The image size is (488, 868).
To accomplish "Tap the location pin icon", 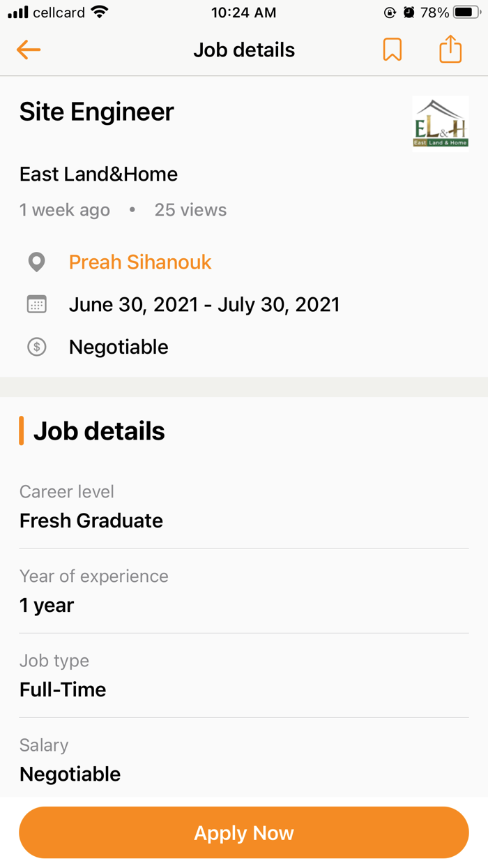I will pyautogui.click(x=36, y=262).
